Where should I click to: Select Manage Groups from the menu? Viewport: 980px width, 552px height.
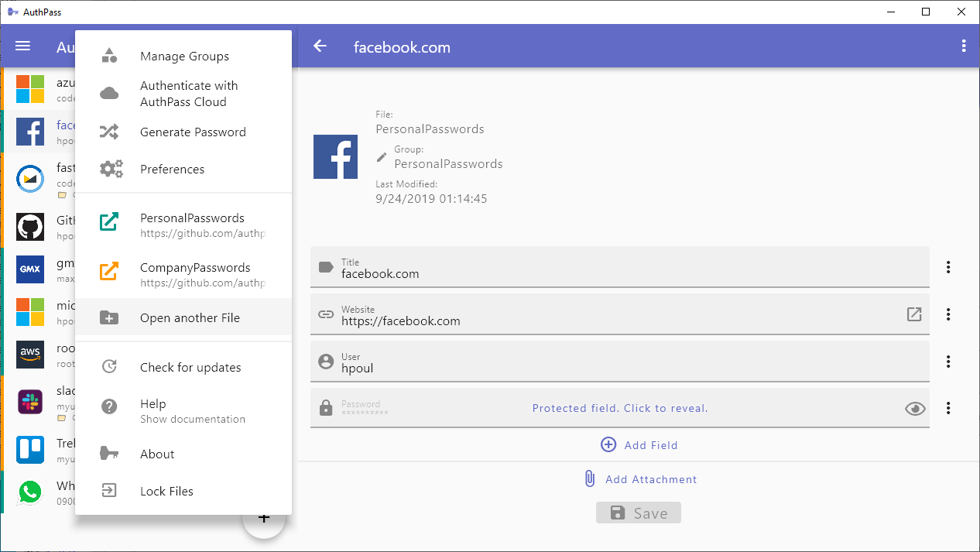[183, 56]
